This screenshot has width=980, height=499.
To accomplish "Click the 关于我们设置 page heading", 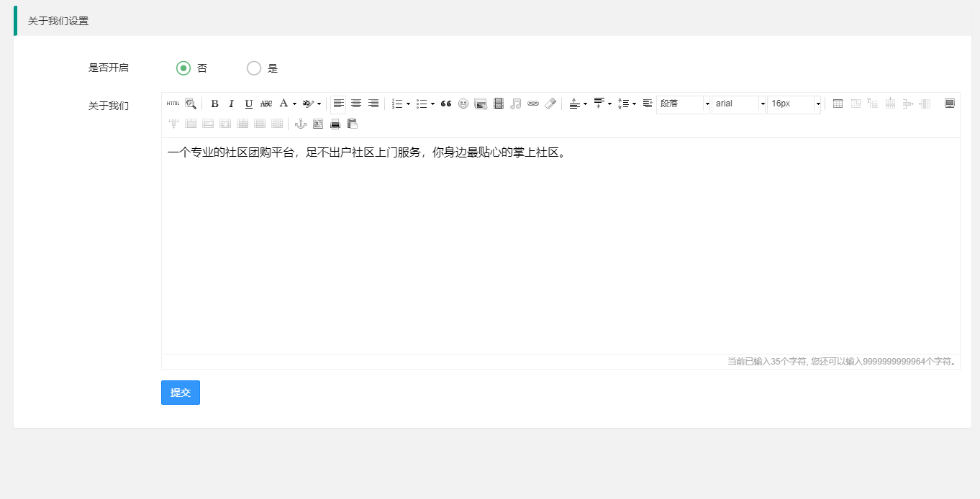I will 58,21.
